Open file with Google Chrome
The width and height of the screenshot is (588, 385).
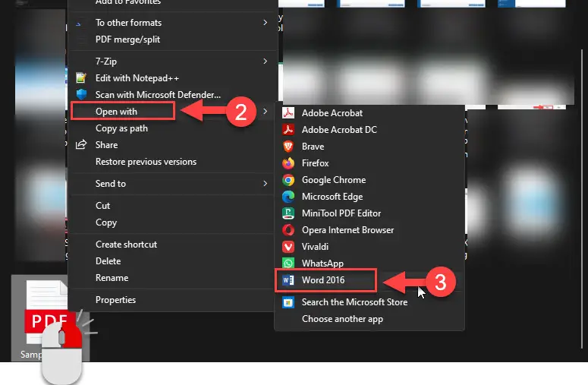[369, 180]
